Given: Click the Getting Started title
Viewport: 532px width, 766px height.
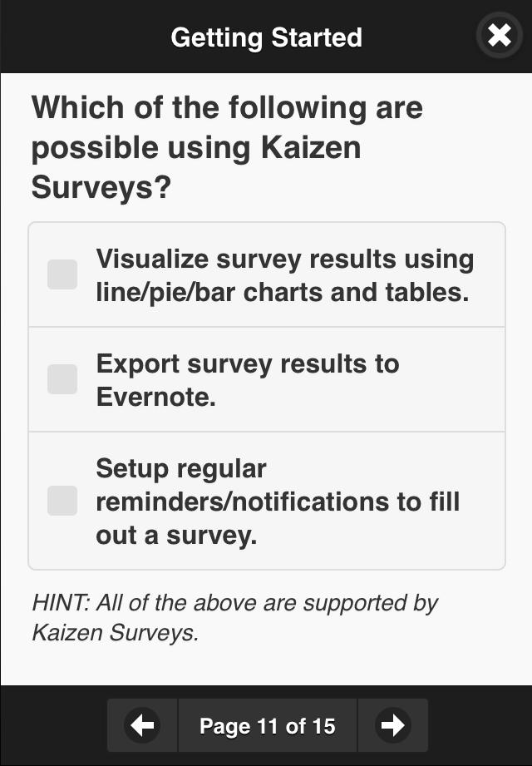Looking at the screenshot, I should [266, 37].
